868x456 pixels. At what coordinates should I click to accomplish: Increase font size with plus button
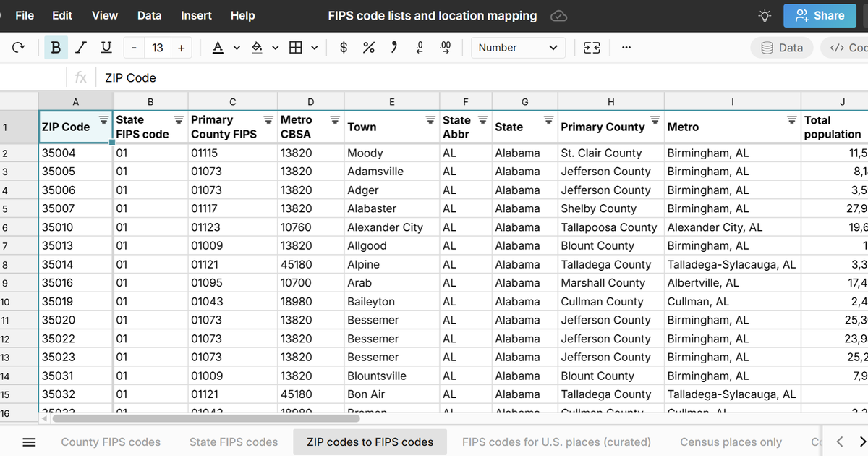click(181, 48)
